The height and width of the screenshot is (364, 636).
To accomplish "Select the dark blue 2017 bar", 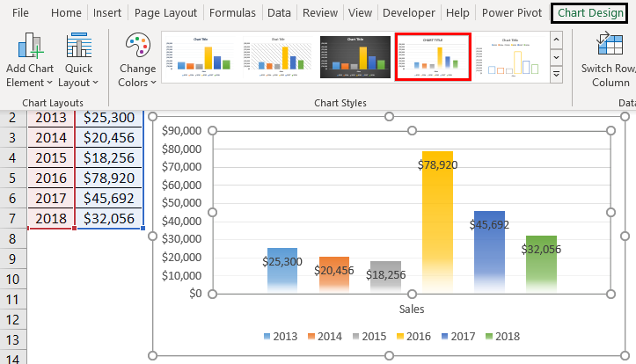I will (x=490, y=252).
